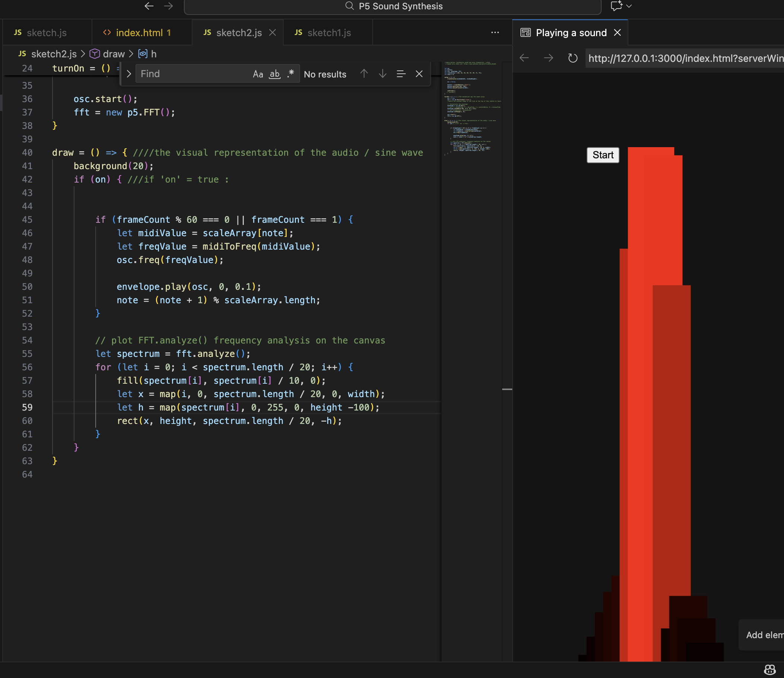The image size is (784, 678).
Task: Click the minimap code overview
Action: 471,110
